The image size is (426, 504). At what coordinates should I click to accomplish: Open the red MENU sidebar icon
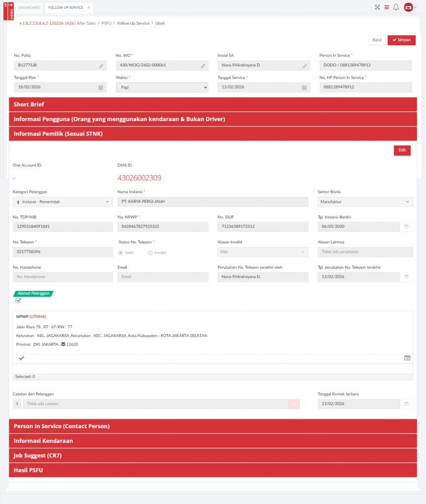[x=8, y=10]
